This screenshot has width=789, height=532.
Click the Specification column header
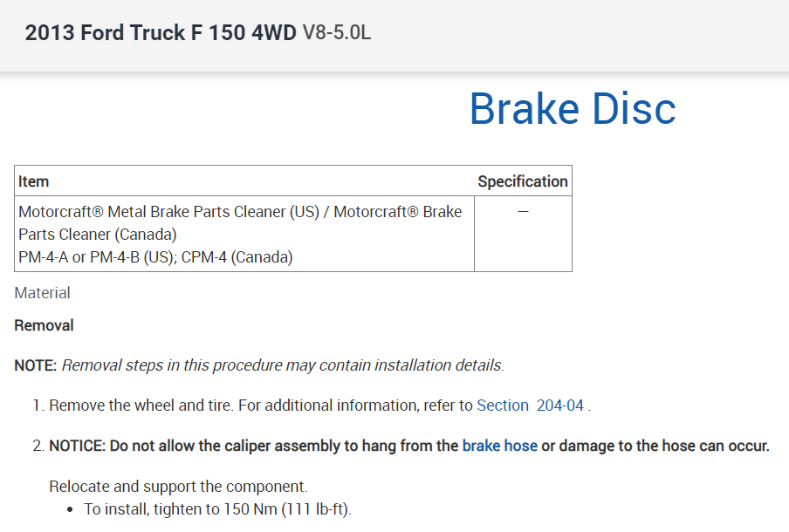point(522,181)
